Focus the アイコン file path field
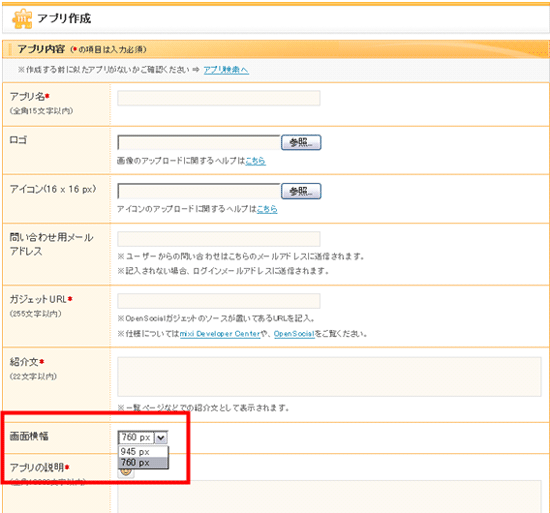Screen dimensions: 550x513 (x=199, y=191)
